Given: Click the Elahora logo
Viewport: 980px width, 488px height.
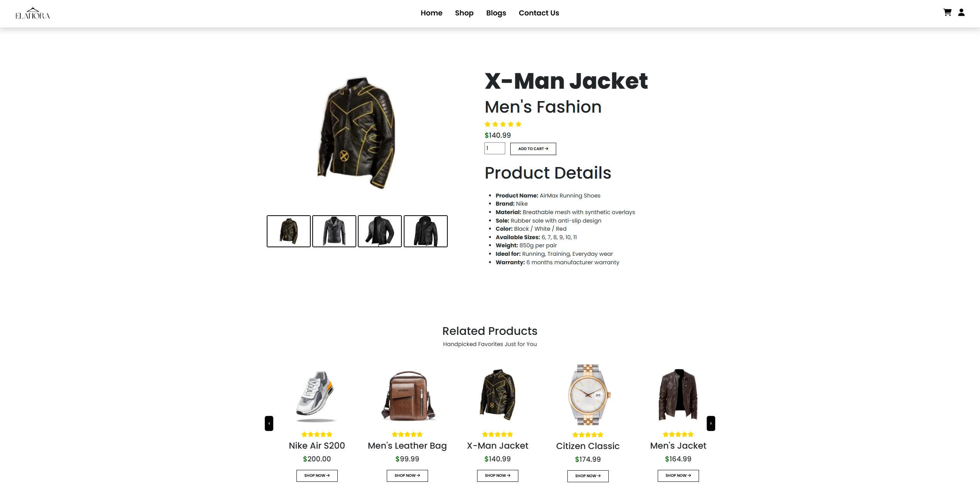Looking at the screenshot, I should click(x=33, y=14).
